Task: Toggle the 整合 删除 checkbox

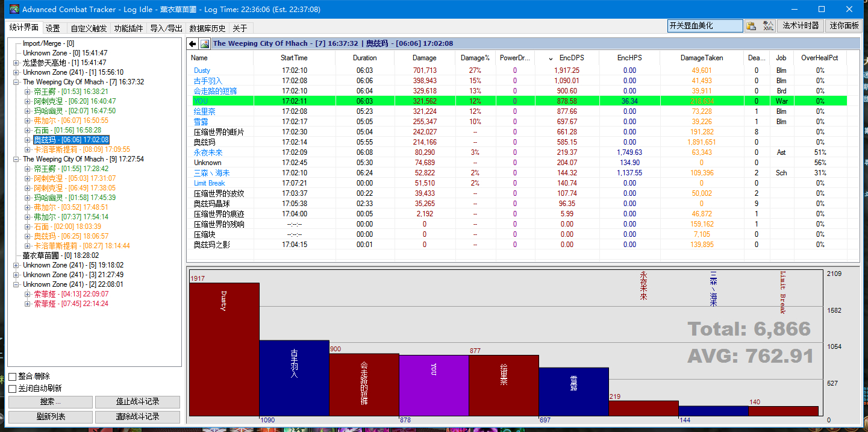Action: click(13, 377)
